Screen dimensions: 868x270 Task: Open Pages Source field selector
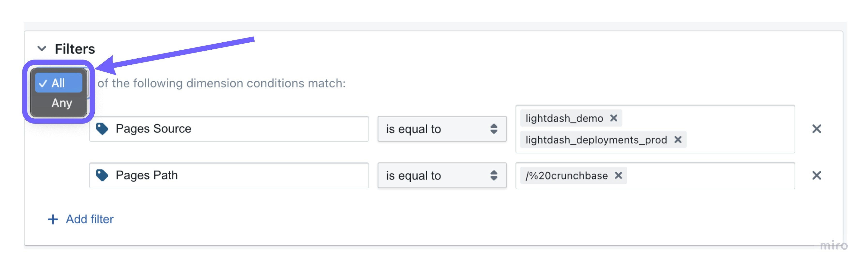(236, 129)
